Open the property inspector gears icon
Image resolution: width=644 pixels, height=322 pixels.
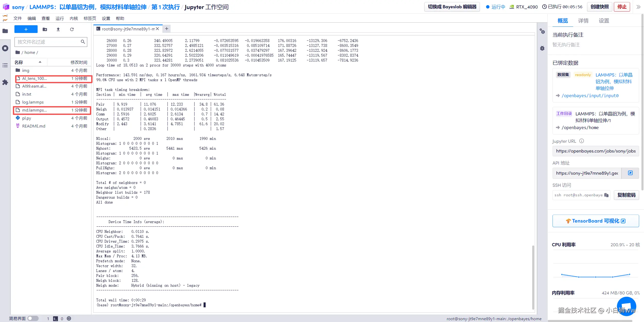click(x=542, y=31)
